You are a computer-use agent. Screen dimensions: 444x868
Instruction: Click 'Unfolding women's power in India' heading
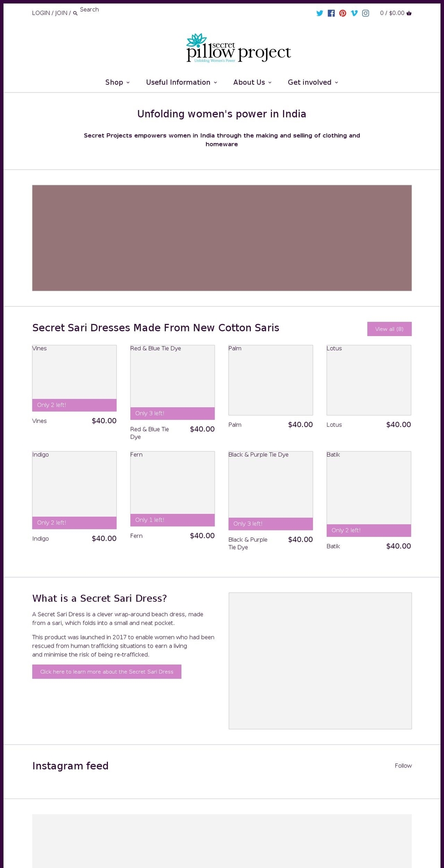222,114
